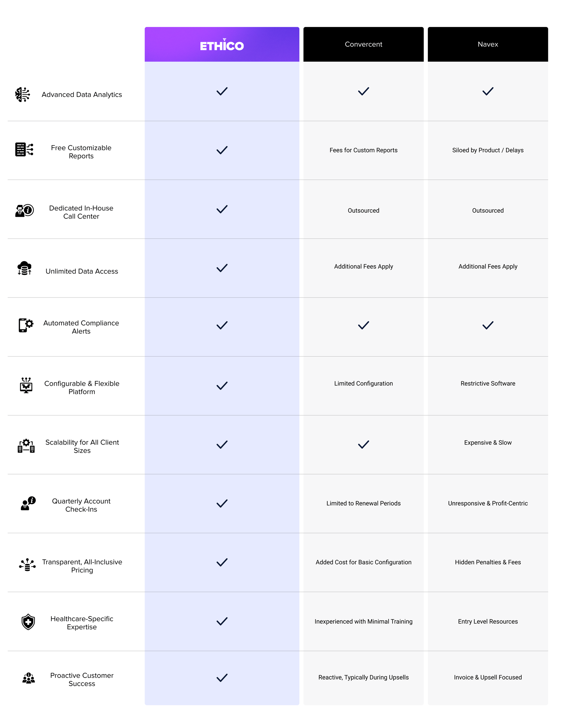Click the Proactive Customer Success people icon
This screenshot has height=728, width=564.
28,678
